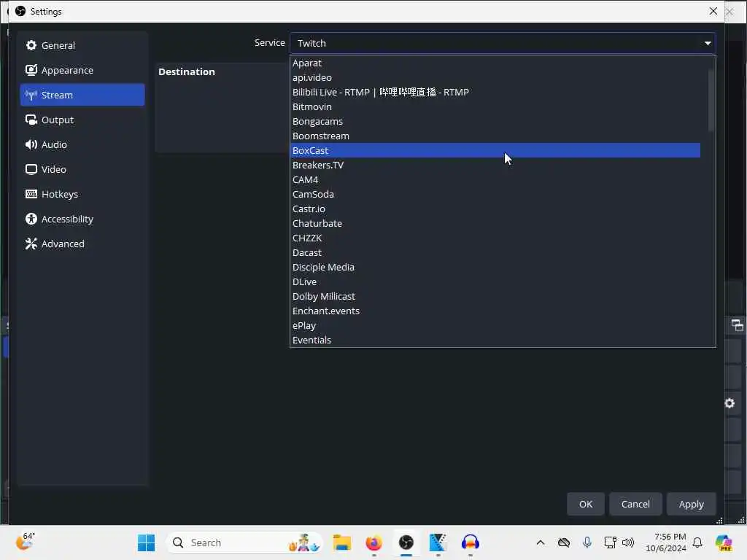The image size is (747, 560).
Task: Select the highlighted BoxCast entry
Action: click(495, 150)
